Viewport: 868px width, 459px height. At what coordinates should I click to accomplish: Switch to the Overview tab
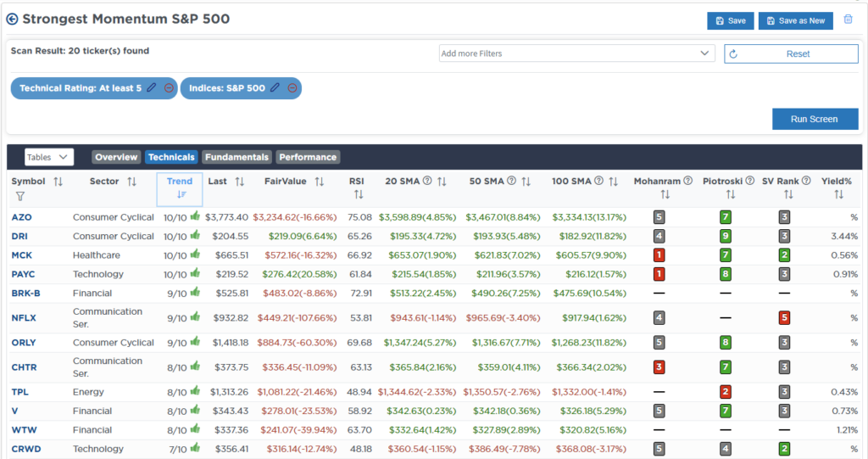pos(116,157)
